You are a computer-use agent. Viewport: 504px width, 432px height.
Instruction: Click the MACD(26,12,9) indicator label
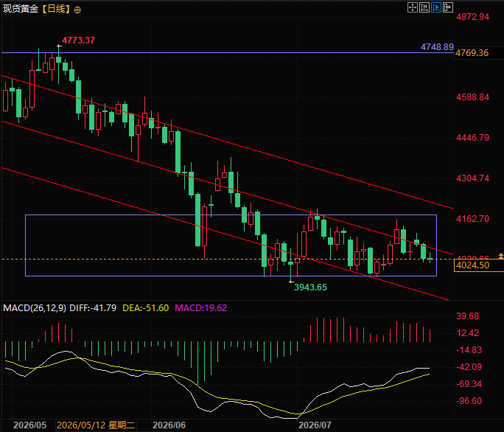point(35,308)
